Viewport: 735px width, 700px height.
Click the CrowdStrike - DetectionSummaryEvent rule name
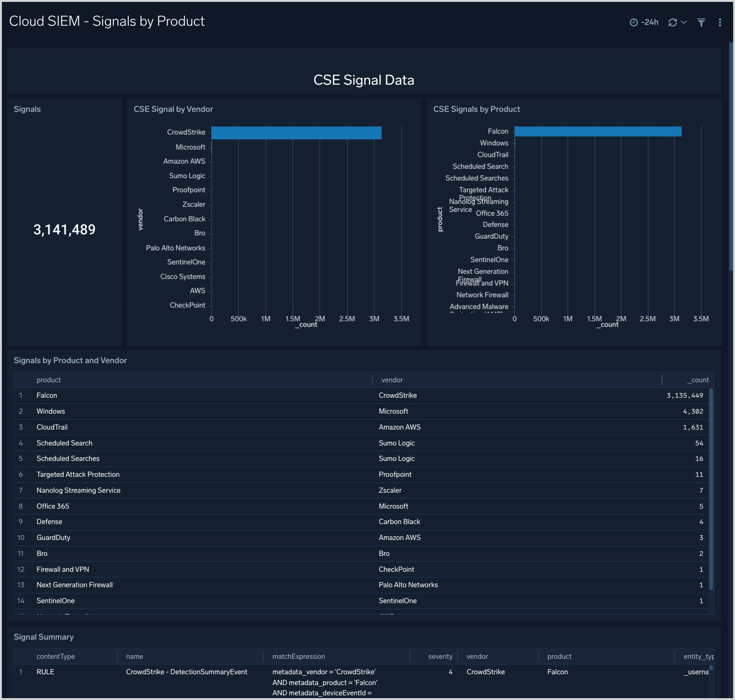tap(186, 672)
